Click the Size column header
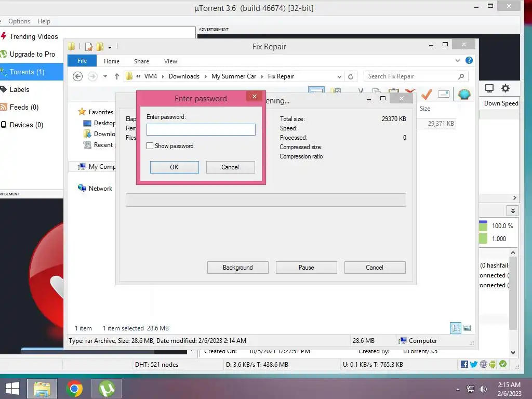Viewport: 532px width, 399px height. click(425, 109)
